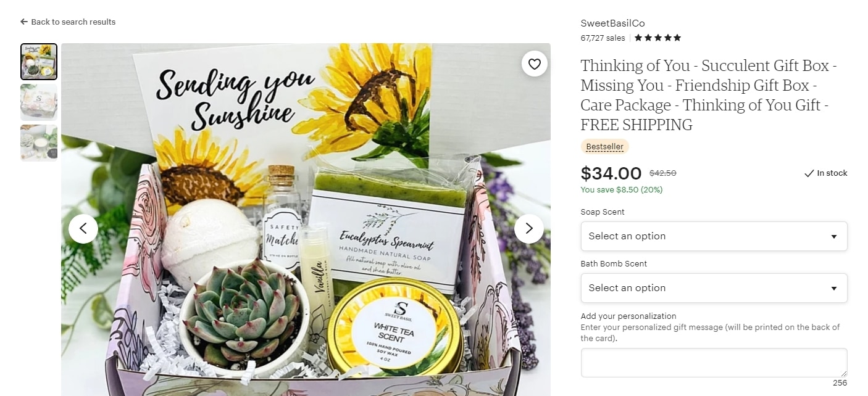
Task: Click the five-star shop rating
Action: 657,38
